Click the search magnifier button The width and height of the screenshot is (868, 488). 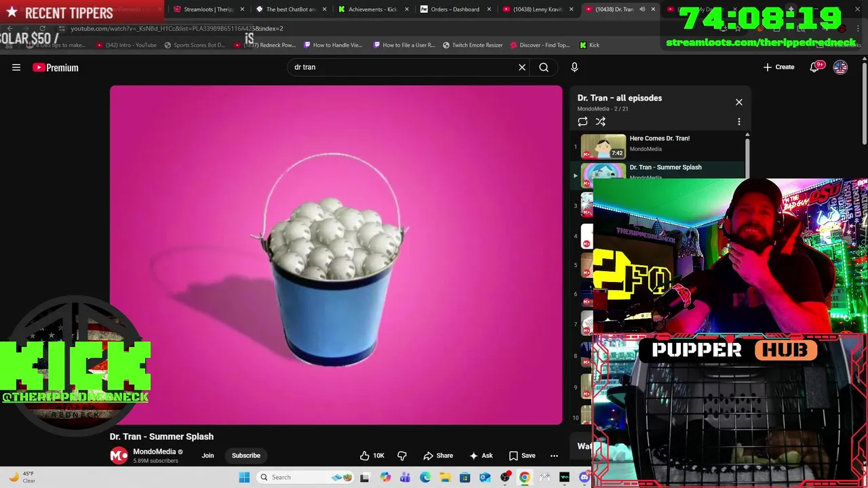[x=544, y=67]
